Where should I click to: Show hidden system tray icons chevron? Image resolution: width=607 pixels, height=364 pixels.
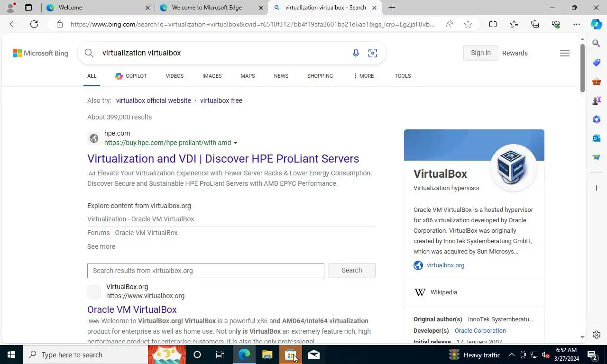tap(511, 355)
